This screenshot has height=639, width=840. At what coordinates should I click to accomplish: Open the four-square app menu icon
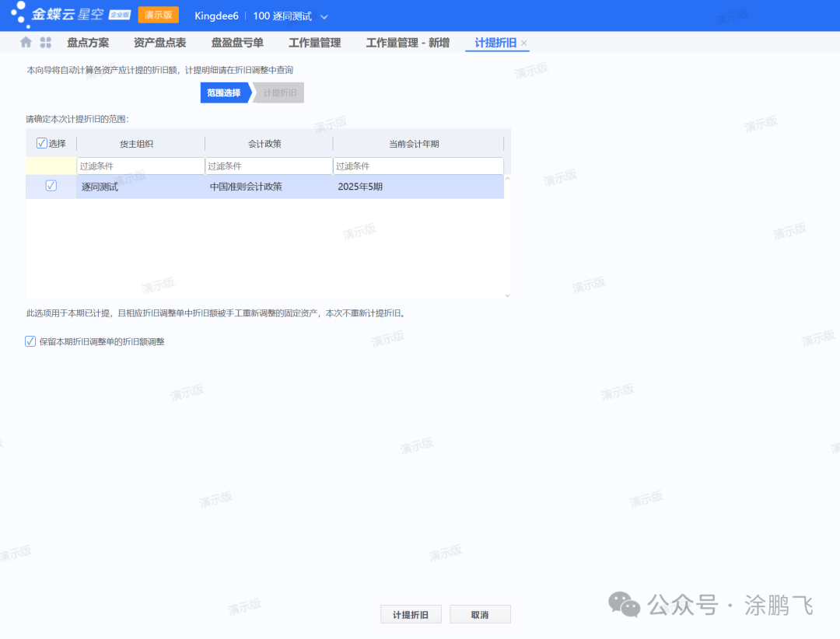(46, 43)
